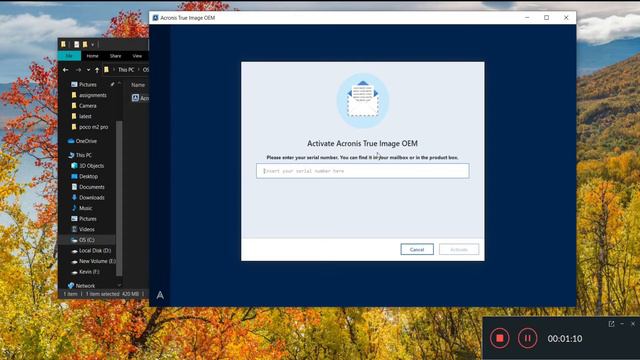Click the envelope mail illustration

(x=362, y=100)
